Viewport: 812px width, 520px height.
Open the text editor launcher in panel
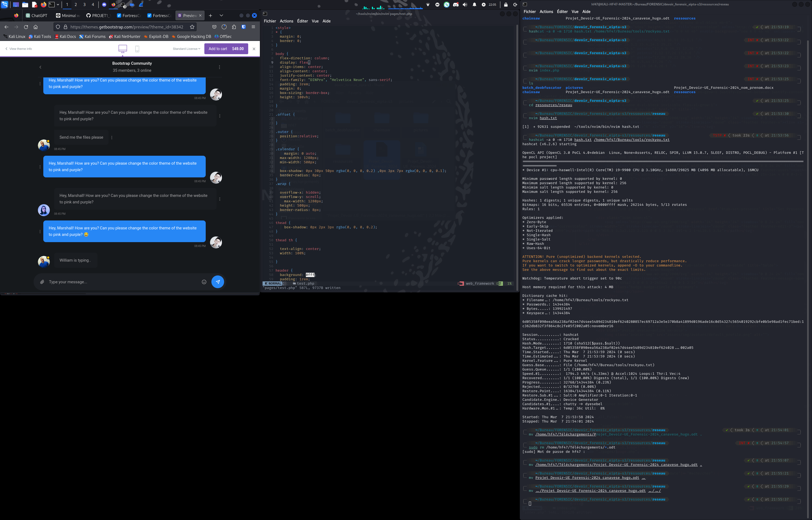point(34,5)
